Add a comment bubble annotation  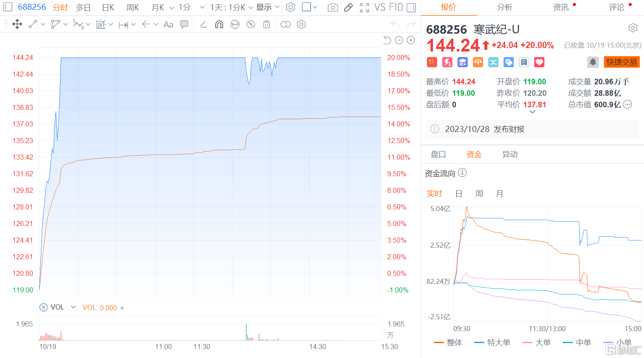pos(184,24)
